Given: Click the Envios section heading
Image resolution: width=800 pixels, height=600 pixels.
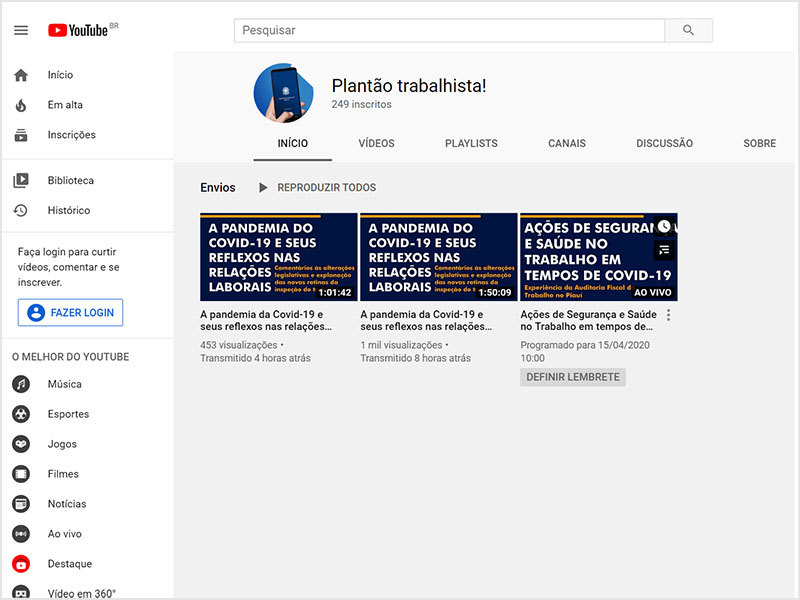Looking at the screenshot, I should pos(218,188).
